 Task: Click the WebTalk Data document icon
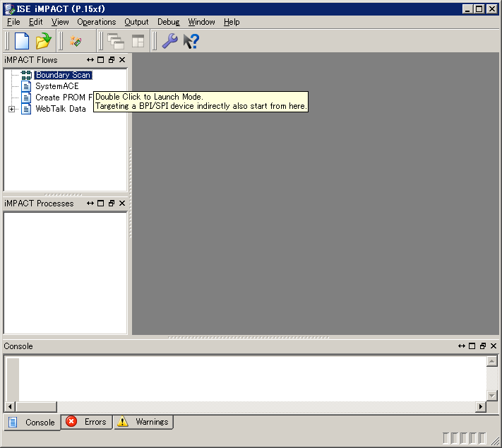click(x=26, y=109)
